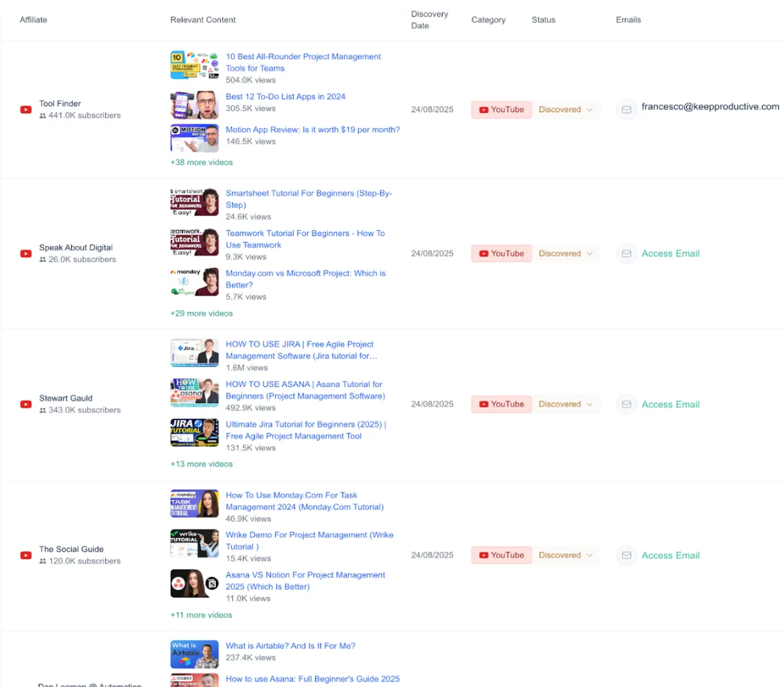Click envelope icon in The Social Guide row

(626, 555)
